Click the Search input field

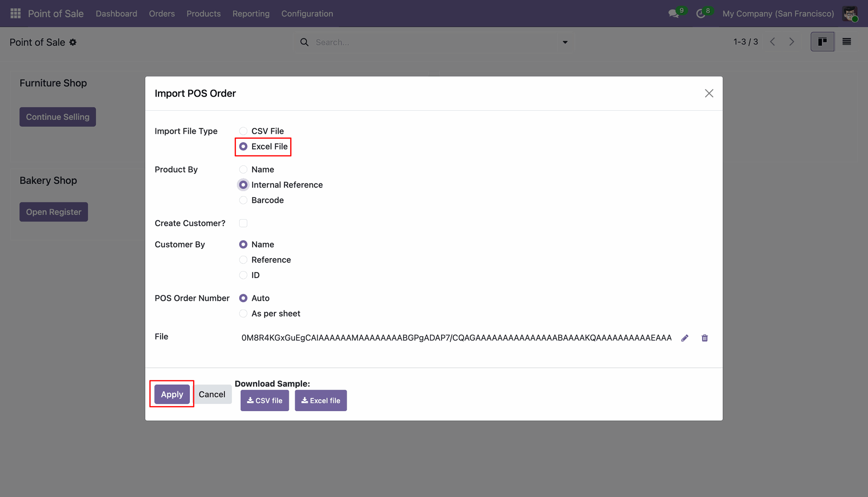pyautogui.click(x=434, y=42)
